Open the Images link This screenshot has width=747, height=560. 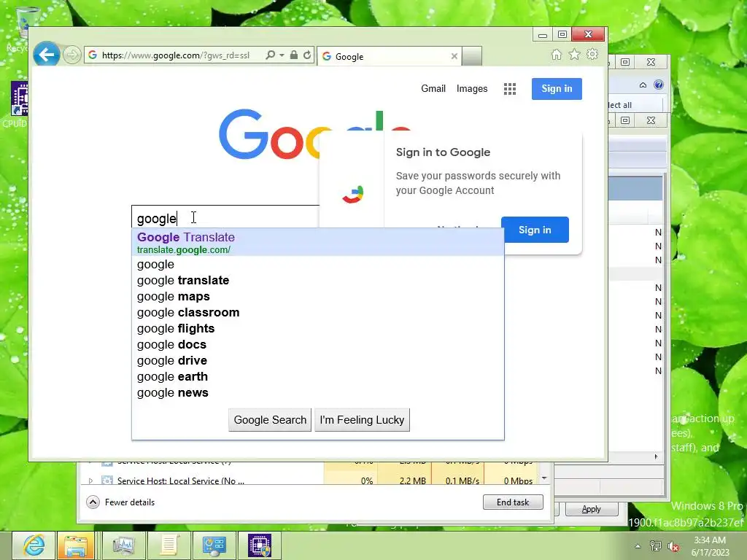click(x=472, y=88)
